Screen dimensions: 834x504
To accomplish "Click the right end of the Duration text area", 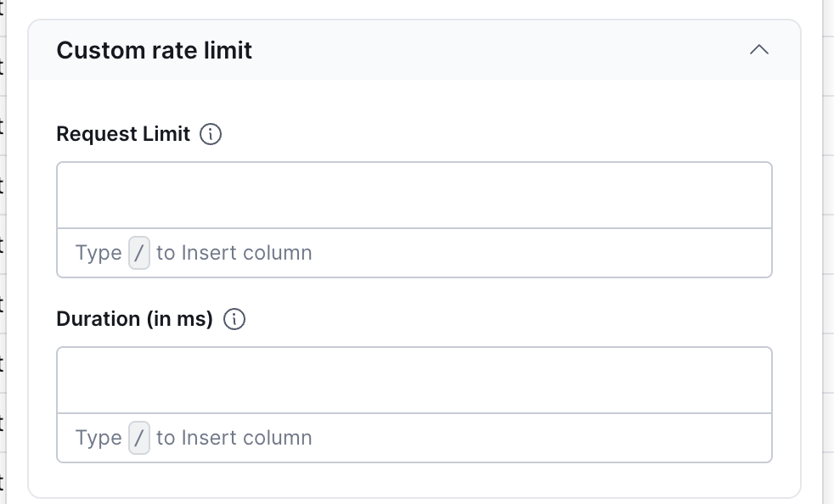I will [747, 380].
